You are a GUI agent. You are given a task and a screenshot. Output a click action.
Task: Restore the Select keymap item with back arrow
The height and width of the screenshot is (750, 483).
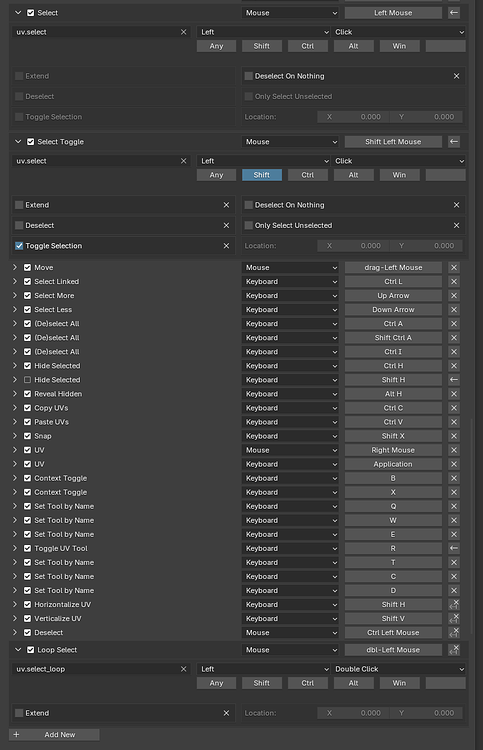[454, 13]
